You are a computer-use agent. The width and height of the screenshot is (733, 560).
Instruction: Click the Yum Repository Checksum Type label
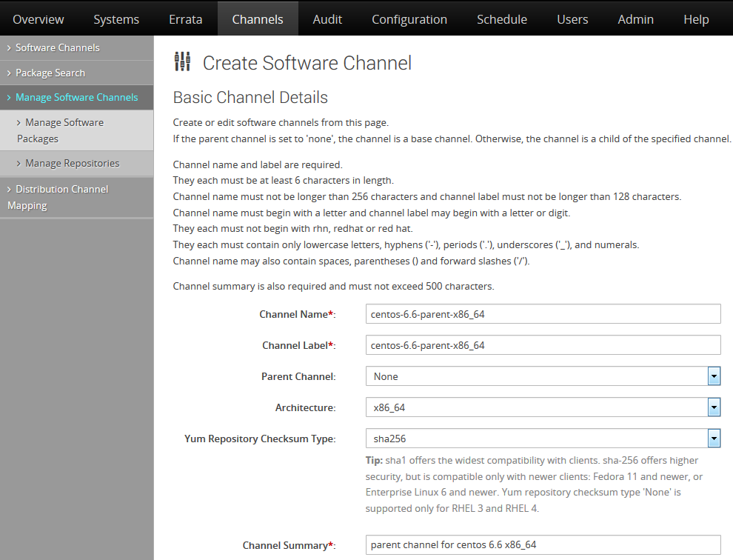[260, 439]
